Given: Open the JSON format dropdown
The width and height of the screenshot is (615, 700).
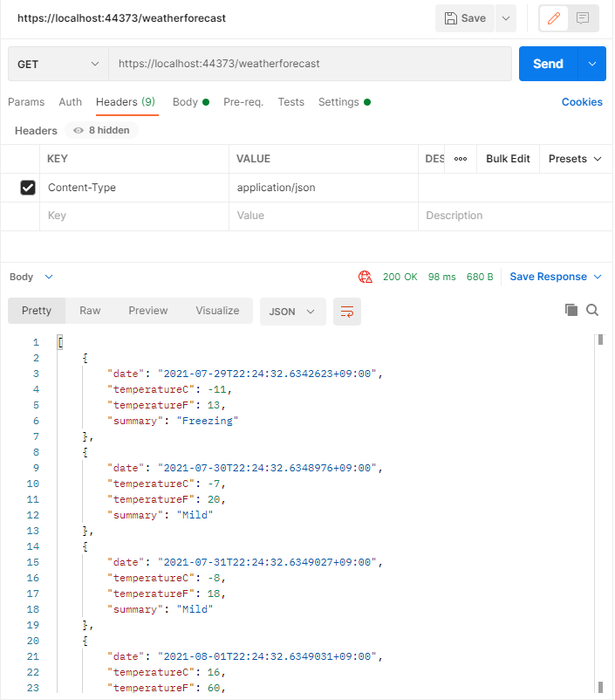Looking at the screenshot, I should pyautogui.click(x=292, y=312).
